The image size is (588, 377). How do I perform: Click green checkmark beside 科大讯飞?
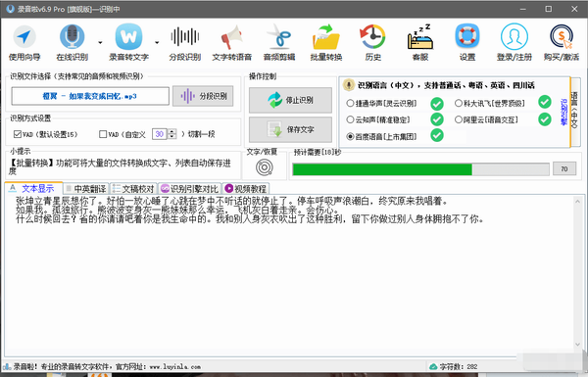click(x=545, y=102)
